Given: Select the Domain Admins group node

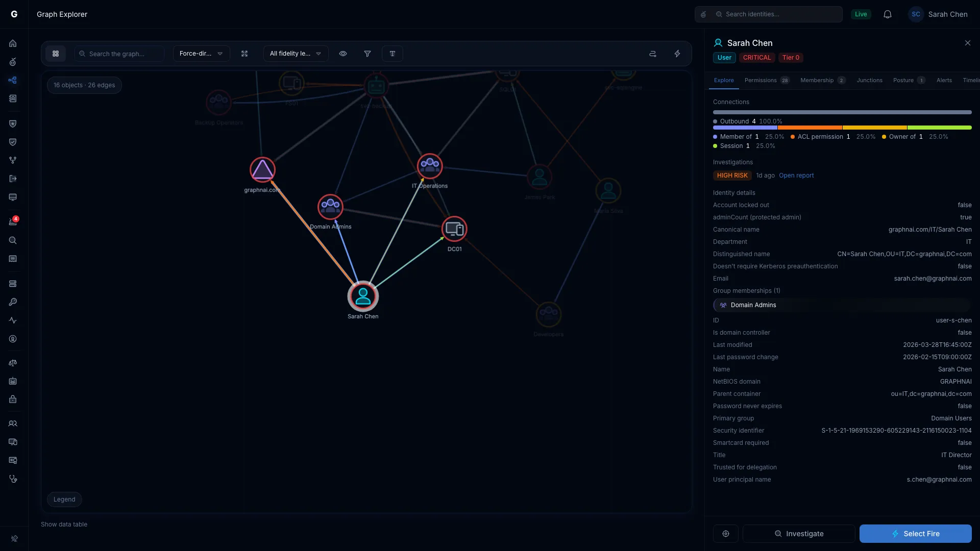Looking at the screenshot, I should tap(330, 207).
